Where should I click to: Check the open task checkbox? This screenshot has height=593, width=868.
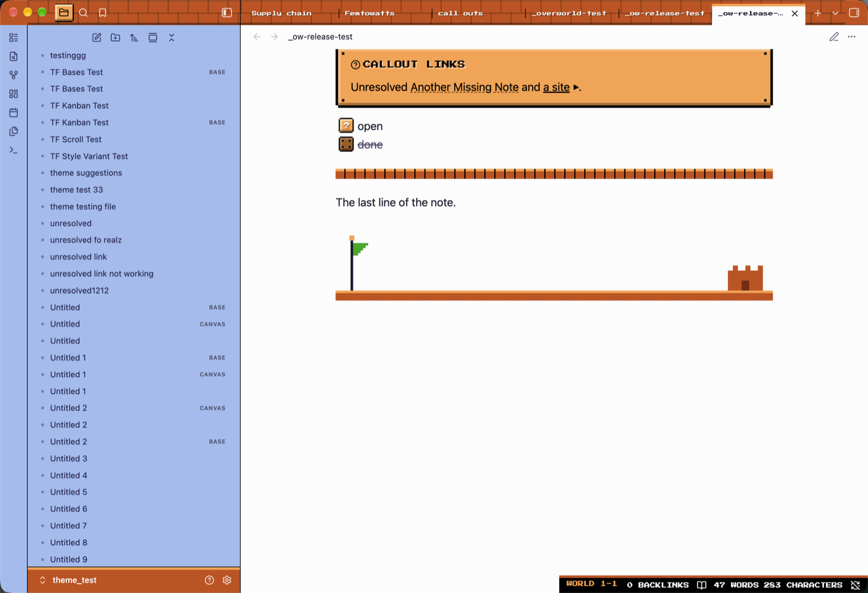coord(346,125)
